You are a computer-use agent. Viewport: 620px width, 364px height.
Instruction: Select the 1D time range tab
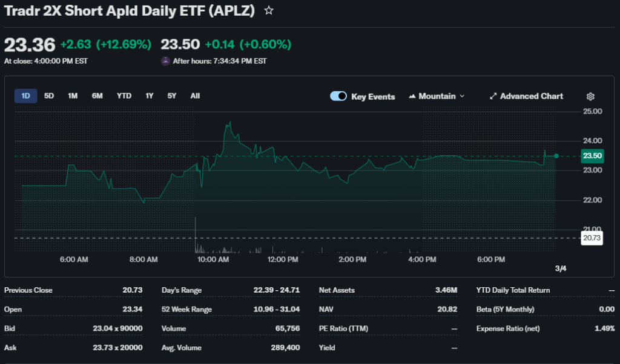click(26, 96)
